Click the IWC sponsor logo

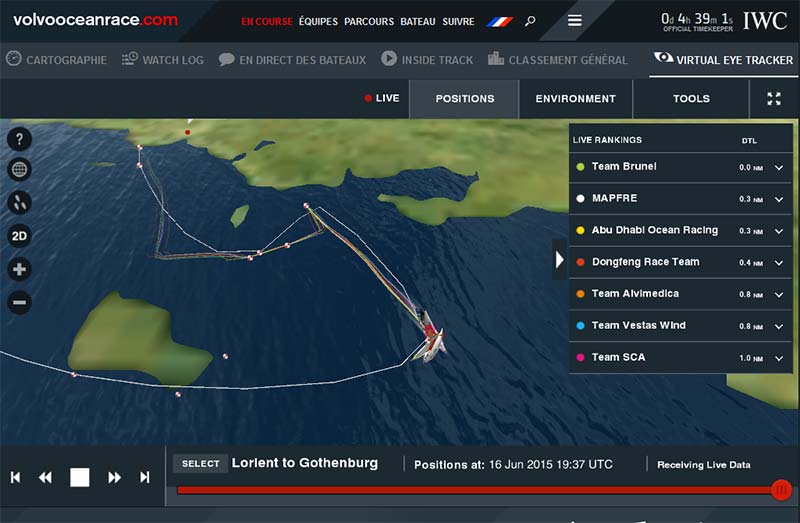tap(765, 21)
